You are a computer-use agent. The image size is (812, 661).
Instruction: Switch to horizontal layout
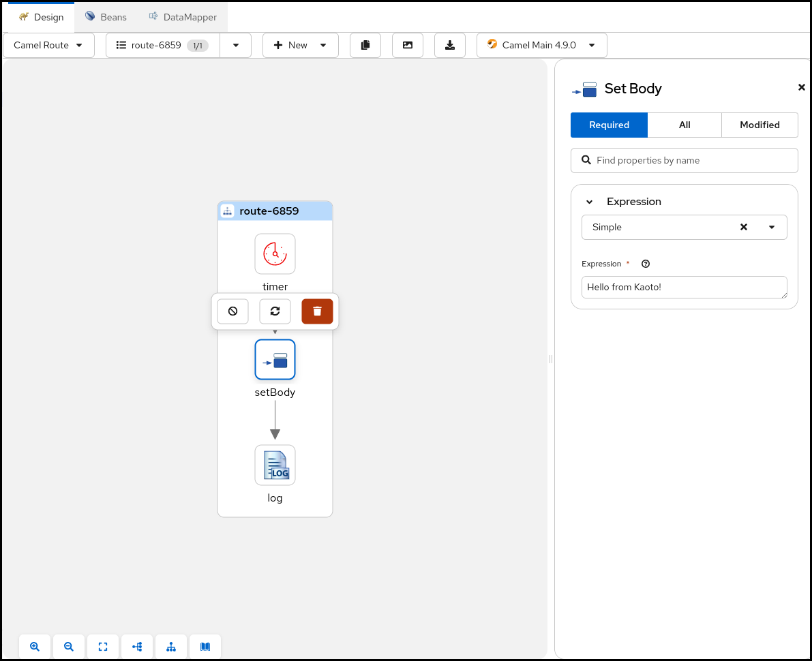tap(137, 647)
